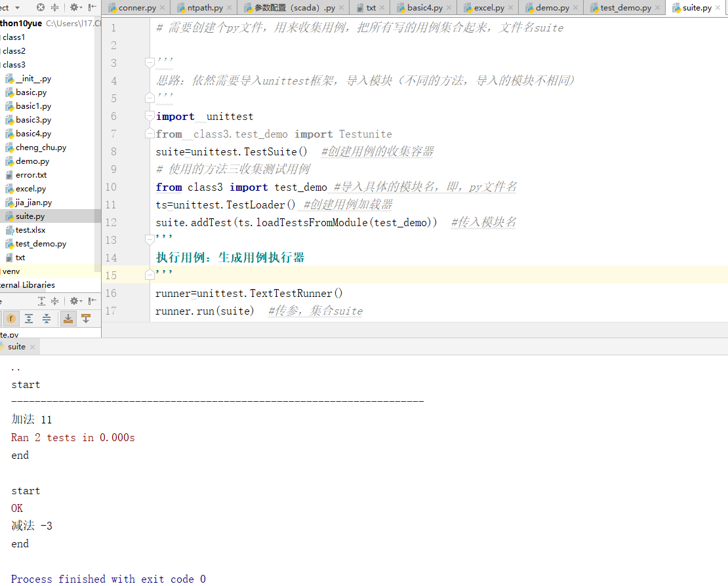Select External Libraries in project tree

[x=28, y=285]
